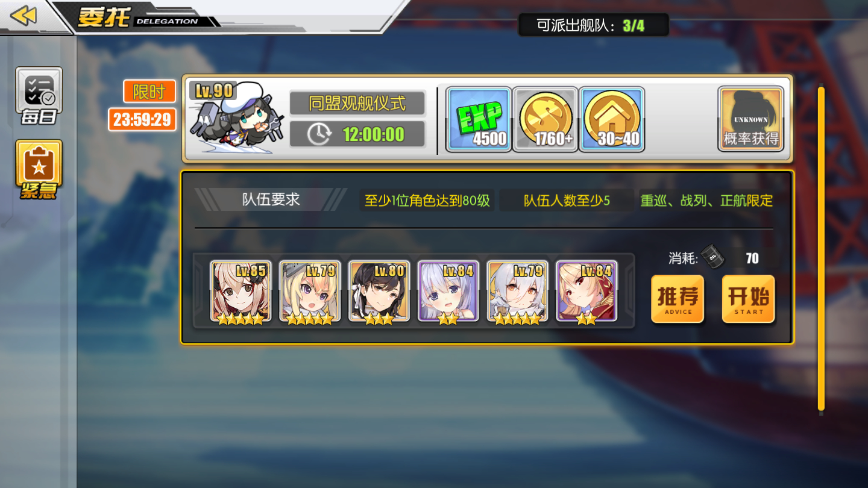Select the Lv.84 silver-haired shipgirl portrait
This screenshot has height=488, width=868.
tap(448, 291)
